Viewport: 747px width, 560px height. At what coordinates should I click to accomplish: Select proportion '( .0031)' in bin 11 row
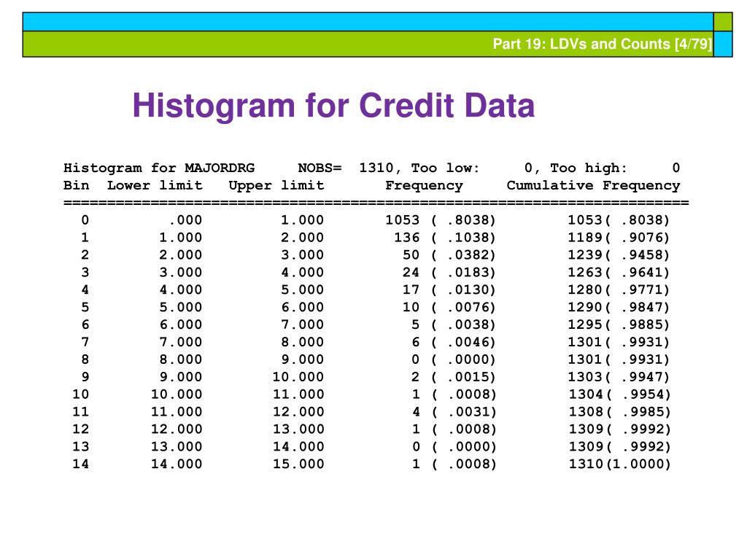464,412
